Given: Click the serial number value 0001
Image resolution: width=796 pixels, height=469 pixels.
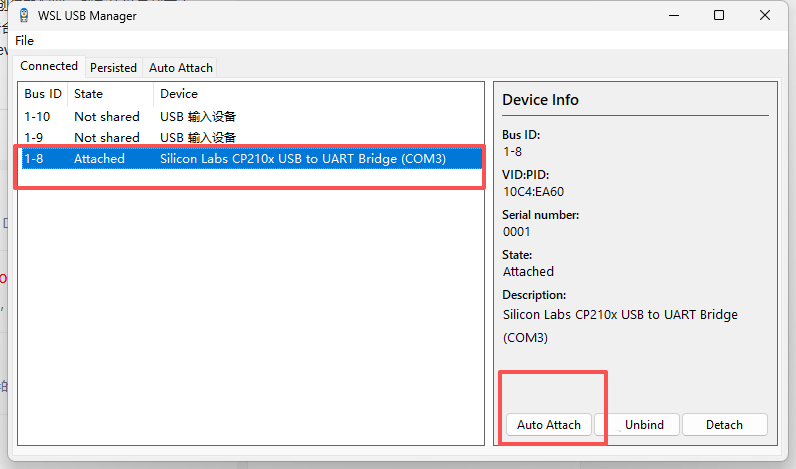Looking at the screenshot, I should [x=516, y=232].
